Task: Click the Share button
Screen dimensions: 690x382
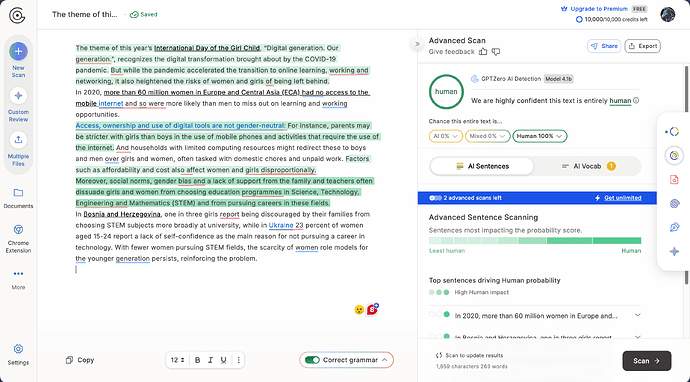Action: pyautogui.click(x=604, y=46)
